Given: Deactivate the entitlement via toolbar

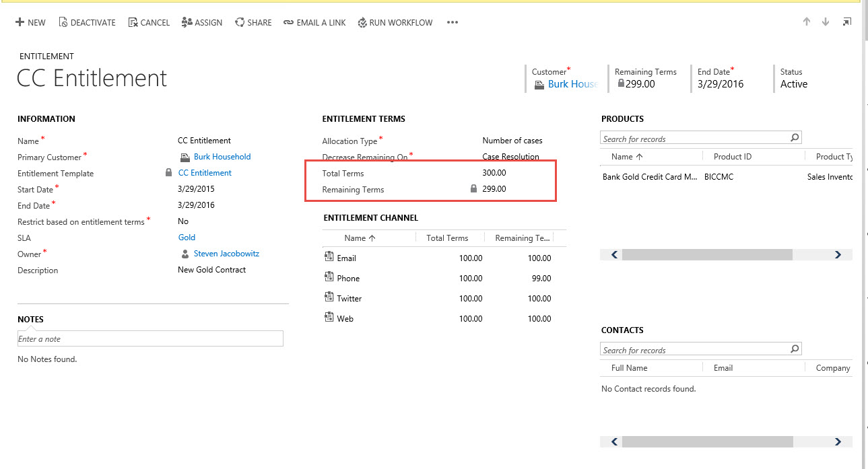Looking at the screenshot, I should [x=87, y=22].
